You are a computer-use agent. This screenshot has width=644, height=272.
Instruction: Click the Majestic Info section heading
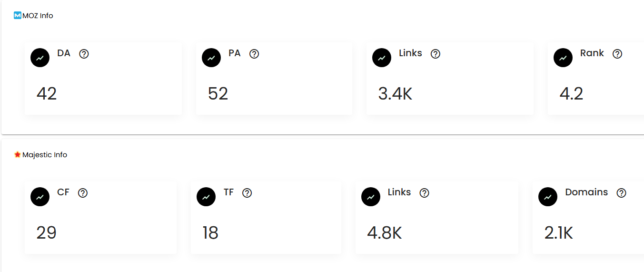pos(44,155)
